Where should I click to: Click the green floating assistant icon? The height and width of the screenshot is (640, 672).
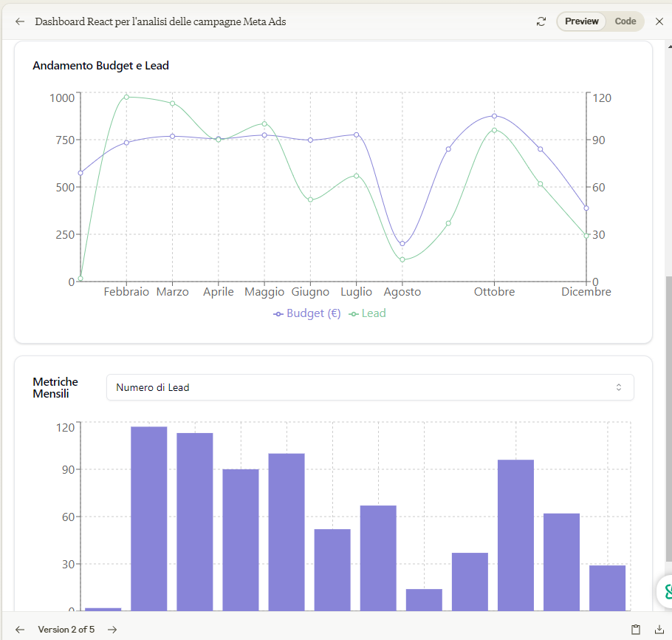click(x=666, y=591)
